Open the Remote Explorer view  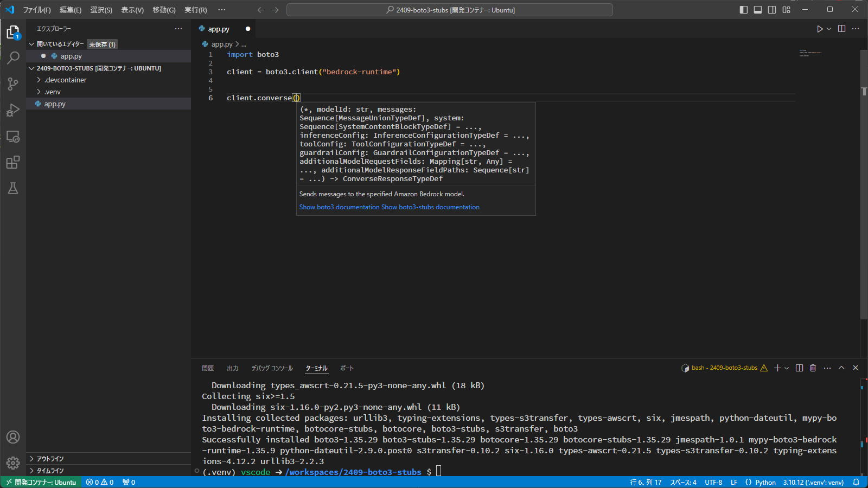tap(13, 137)
